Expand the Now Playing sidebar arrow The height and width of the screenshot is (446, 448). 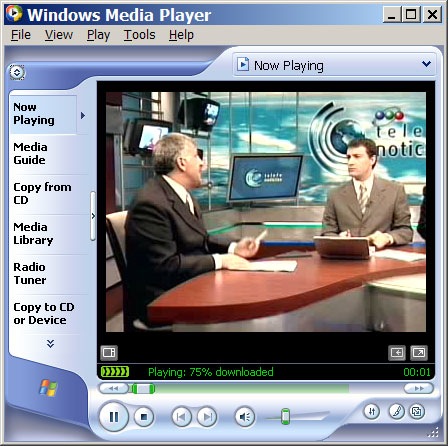(83, 115)
